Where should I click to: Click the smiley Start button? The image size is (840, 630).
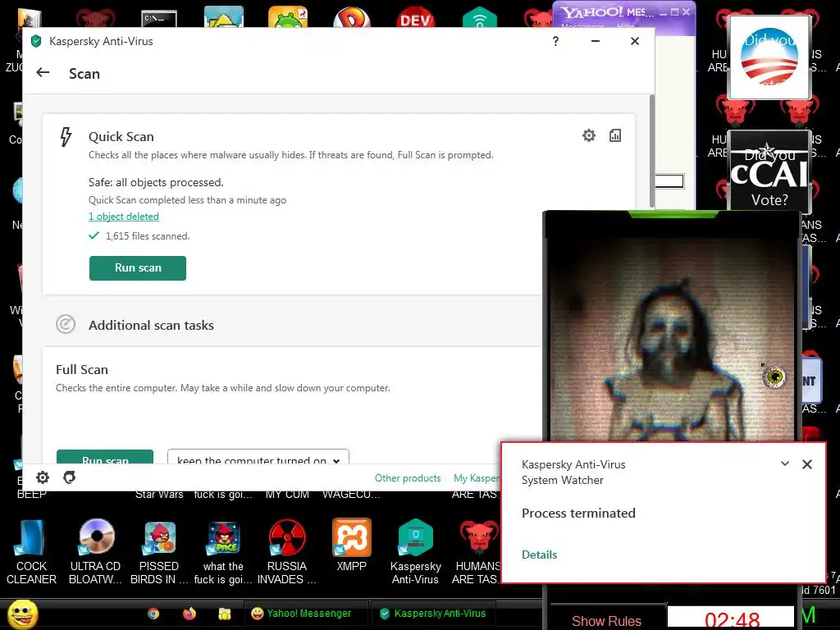22,614
